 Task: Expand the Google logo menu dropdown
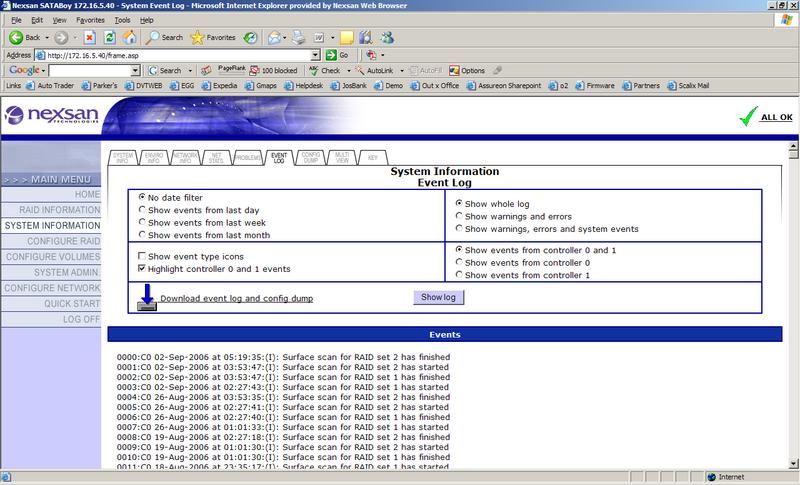pyautogui.click(x=43, y=70)
